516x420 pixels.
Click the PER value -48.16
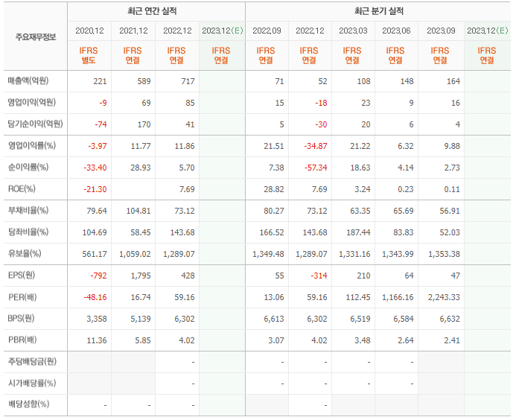[x=95, y=298]
